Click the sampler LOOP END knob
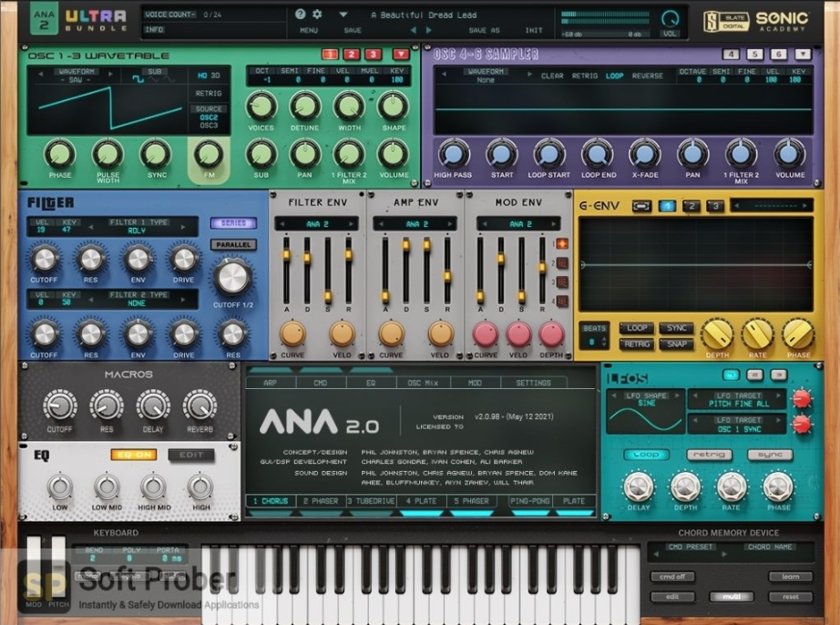840x625 pixels. tap(598, 154)
